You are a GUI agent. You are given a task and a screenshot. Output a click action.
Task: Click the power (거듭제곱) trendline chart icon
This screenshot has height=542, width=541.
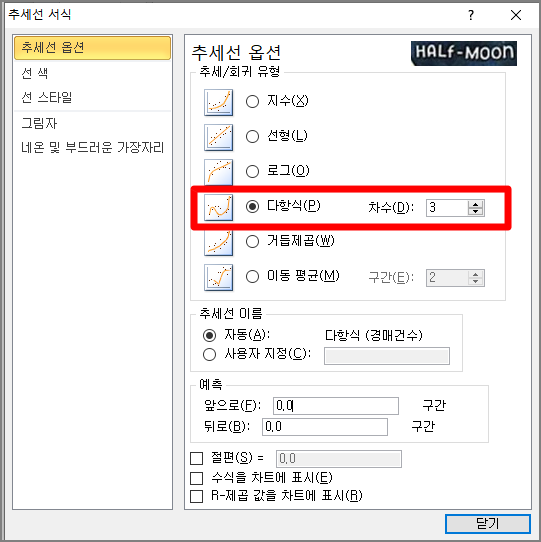(x=218, y=243)
